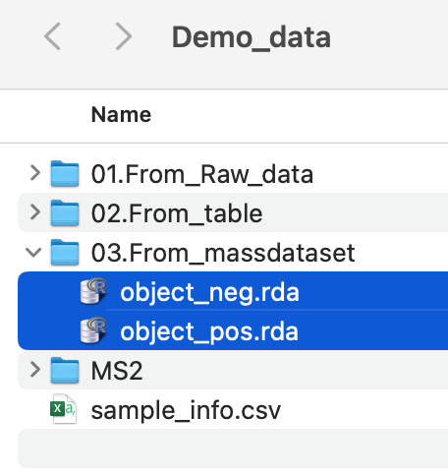This screenshot has width=448, height=476.
Task: Go forward using the right arrow button
Action: point(124,36)
